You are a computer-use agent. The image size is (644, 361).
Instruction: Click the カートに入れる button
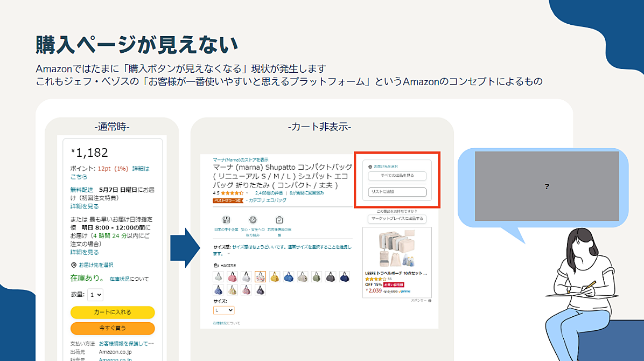click(x=113, y=312)
